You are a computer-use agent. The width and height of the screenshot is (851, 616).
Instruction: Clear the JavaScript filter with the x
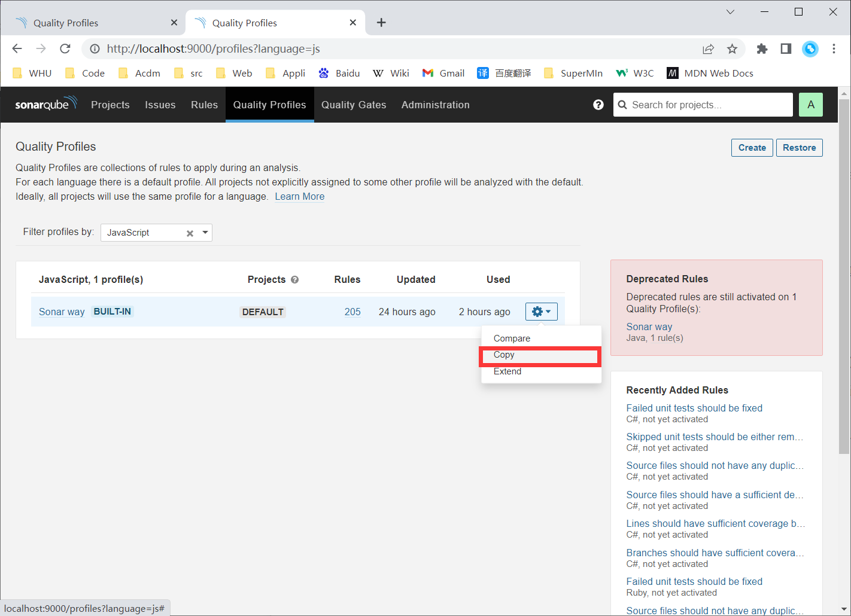tap(190, 233)
